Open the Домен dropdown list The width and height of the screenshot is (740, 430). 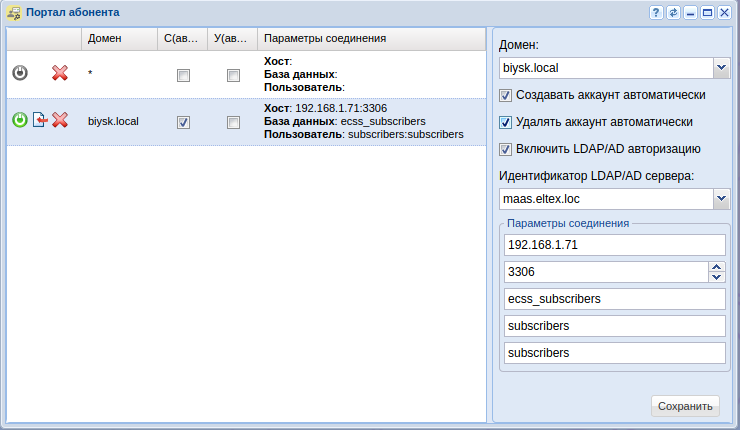pos(722,68)
